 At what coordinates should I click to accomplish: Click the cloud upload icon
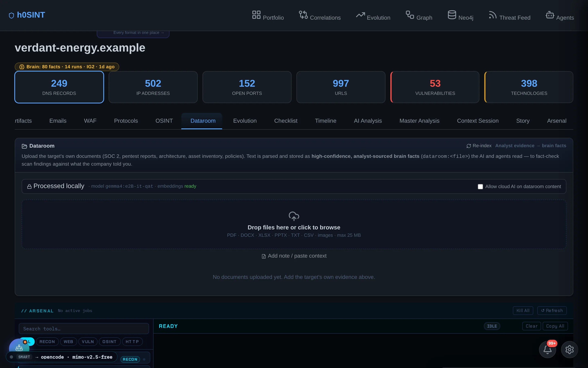(x=294, y=216)
